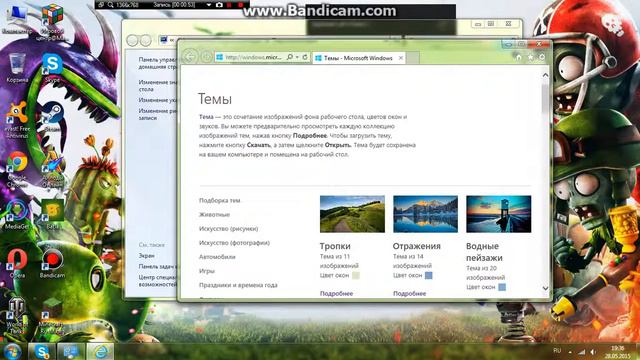Click the Водные пейзажи theme title
Screen dimensions: 640x360
pos(484,252)
